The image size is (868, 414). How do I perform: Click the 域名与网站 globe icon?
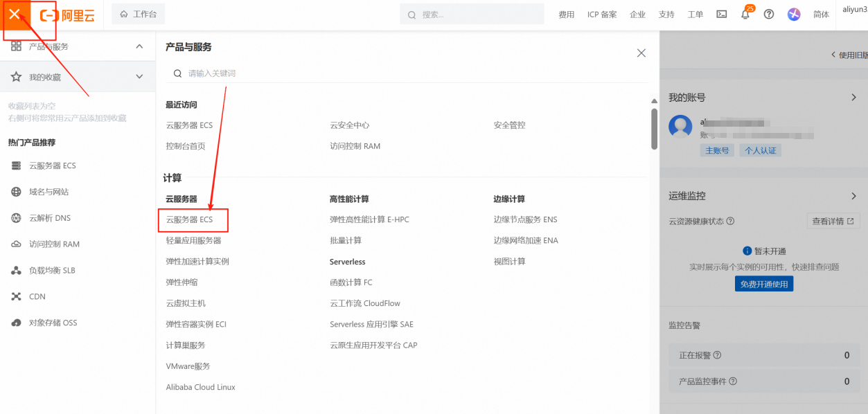click(x=17, y=192)
